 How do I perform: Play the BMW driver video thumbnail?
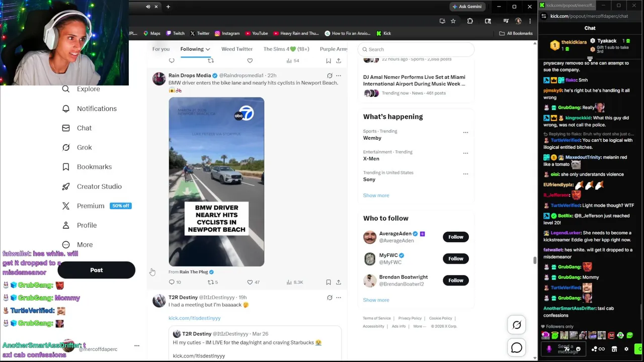[x=216, y=182]
